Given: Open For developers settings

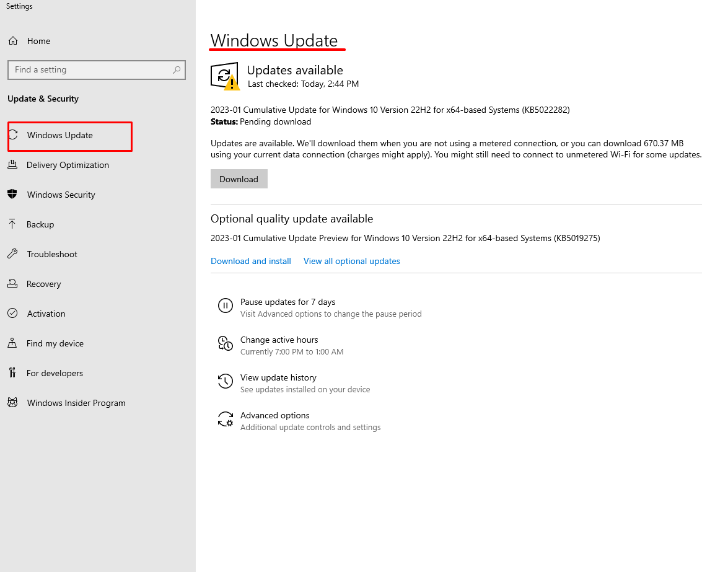Looking at the screenshot, I should click(55, 373).
